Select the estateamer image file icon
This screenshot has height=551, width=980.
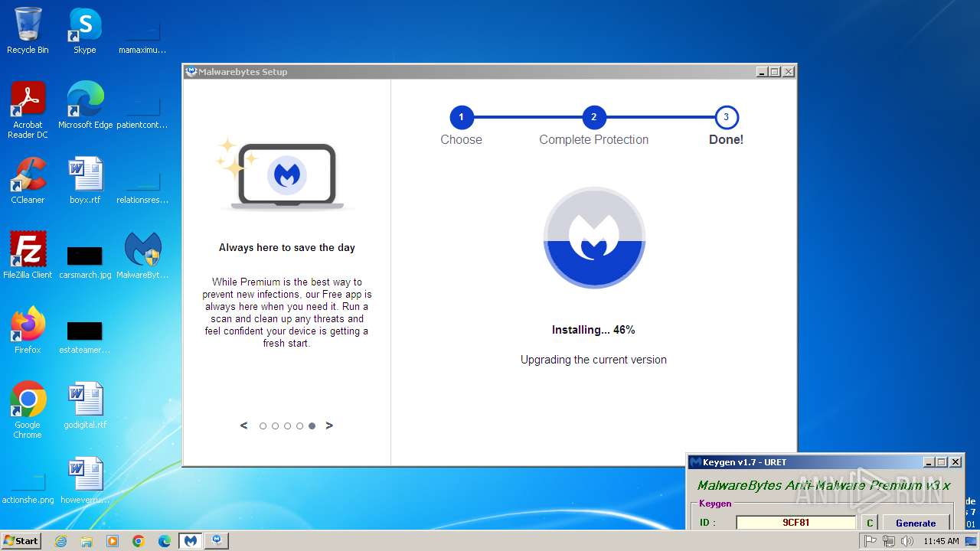click(85, 337)
